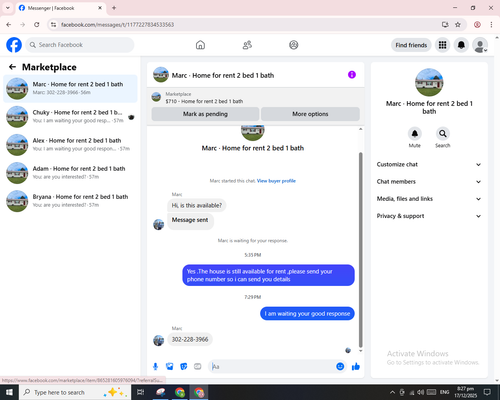
Task: Bookmark this page star icon
Action: click(458, 25)
